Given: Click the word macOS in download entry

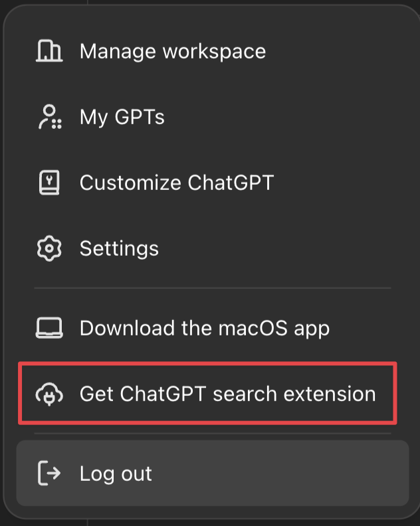Looking at the screenshot, I should pos(253,328).
